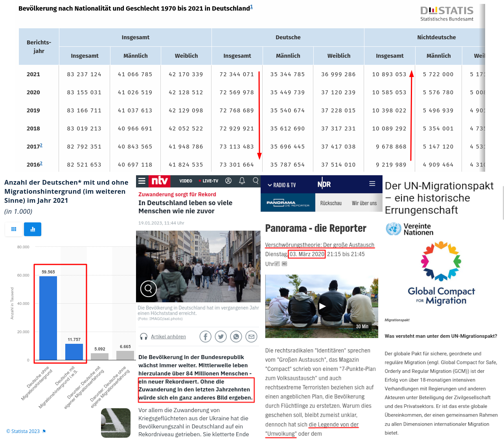The height and width of the screenshot is (444, 504).
Task: Switch Statista view to bar chart
Action: [x=33, y=229]
